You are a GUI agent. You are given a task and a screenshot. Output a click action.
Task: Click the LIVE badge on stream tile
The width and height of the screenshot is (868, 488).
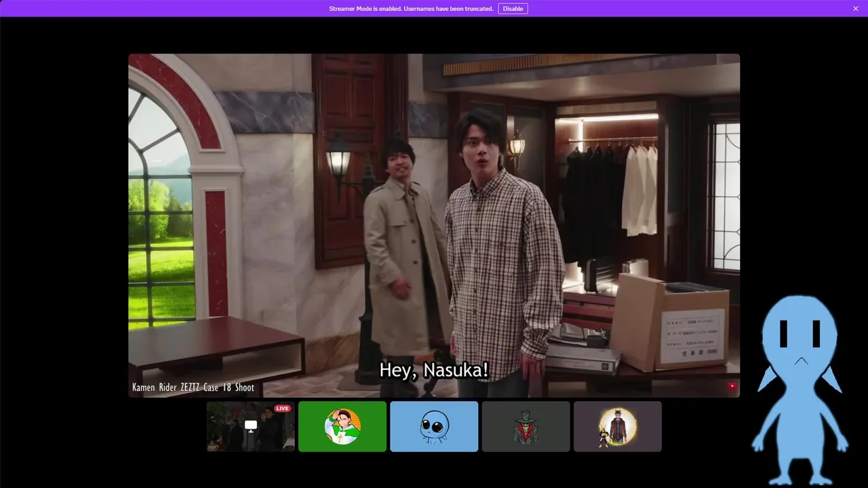282,409
